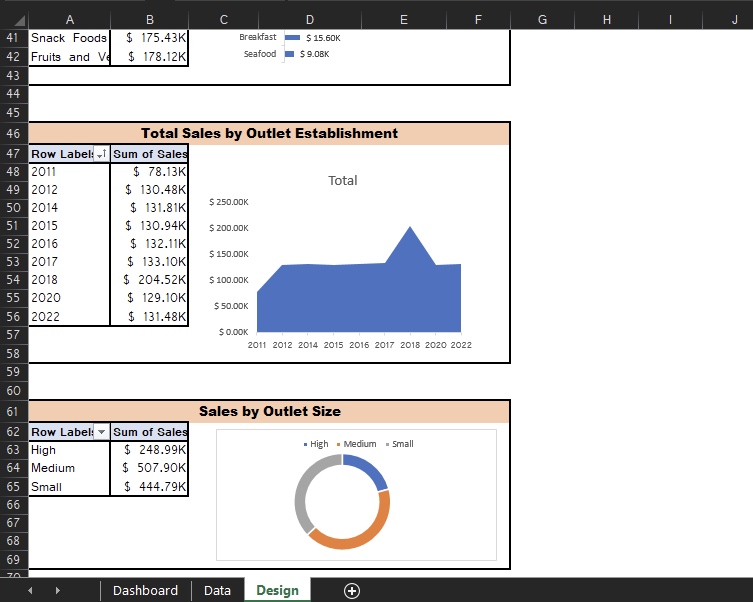This screenshot has height=602, width=753.
Task: Select column B header
Action: click(x=149, y=20)
